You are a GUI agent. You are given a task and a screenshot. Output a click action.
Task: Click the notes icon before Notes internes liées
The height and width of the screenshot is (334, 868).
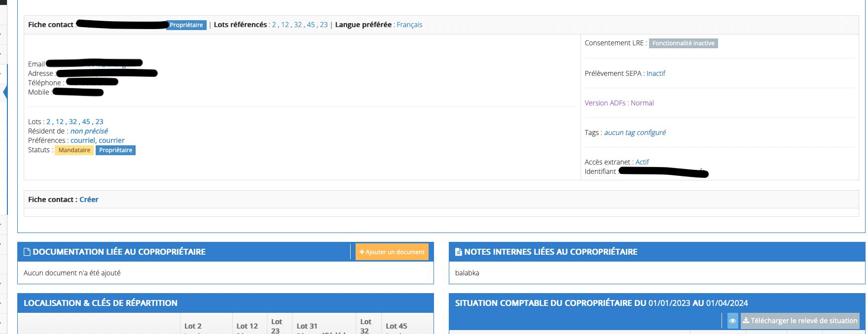pos(459,252)
